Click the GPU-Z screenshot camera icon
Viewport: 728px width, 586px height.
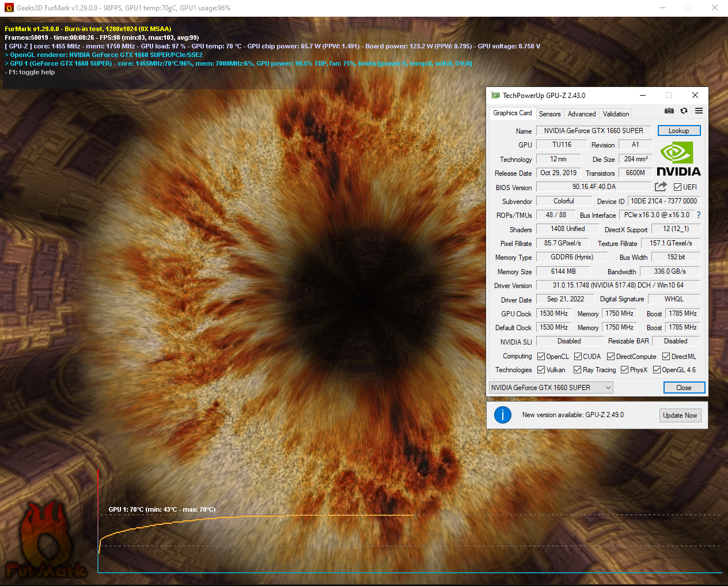[x=669, y=111]
